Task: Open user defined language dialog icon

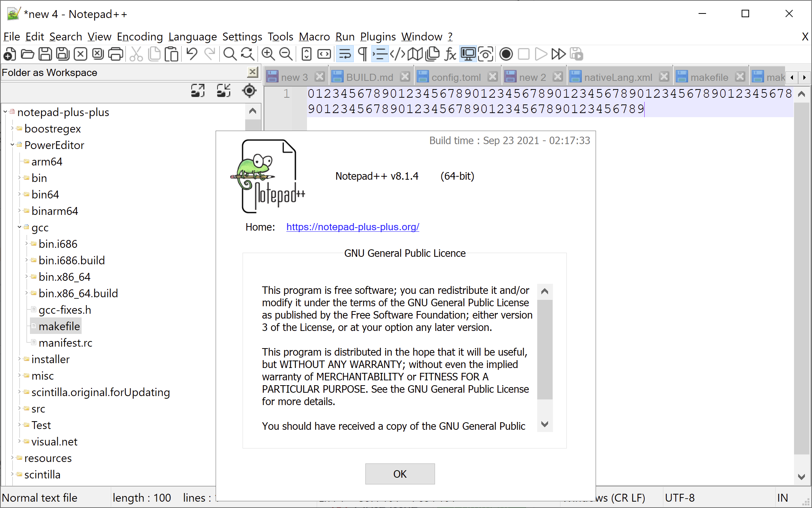Action: click(x=398, y=54)
